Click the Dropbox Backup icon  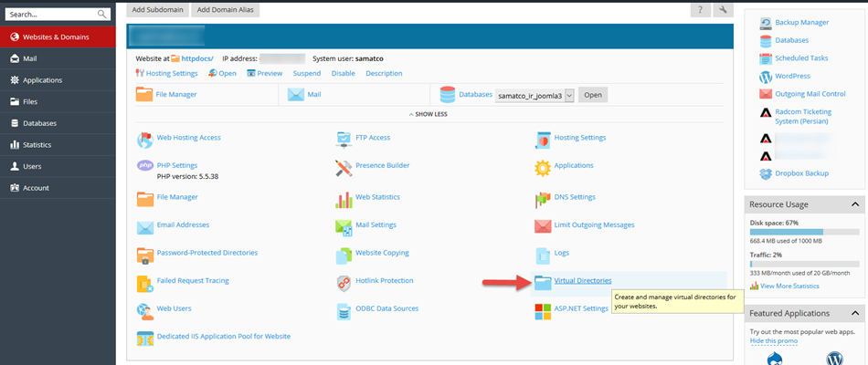click(766, 173)
